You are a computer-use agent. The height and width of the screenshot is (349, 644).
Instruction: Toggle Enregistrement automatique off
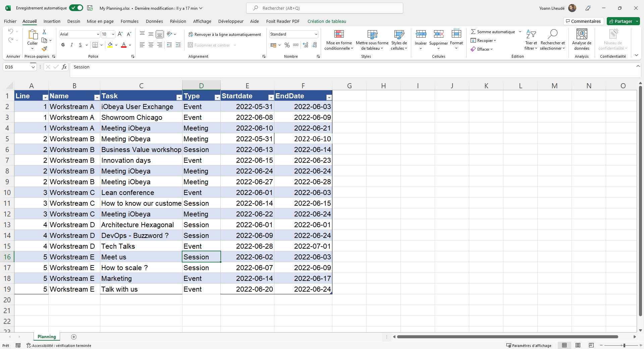coord(76,8)
